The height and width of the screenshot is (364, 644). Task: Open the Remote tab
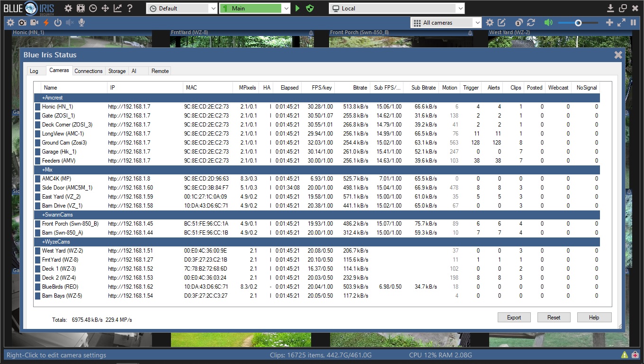coord(160,71)
